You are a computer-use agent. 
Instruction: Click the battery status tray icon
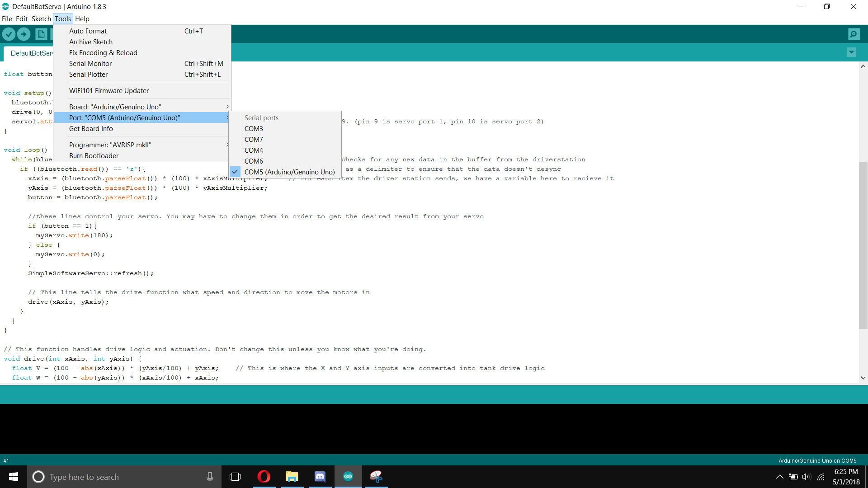(793, 477)
